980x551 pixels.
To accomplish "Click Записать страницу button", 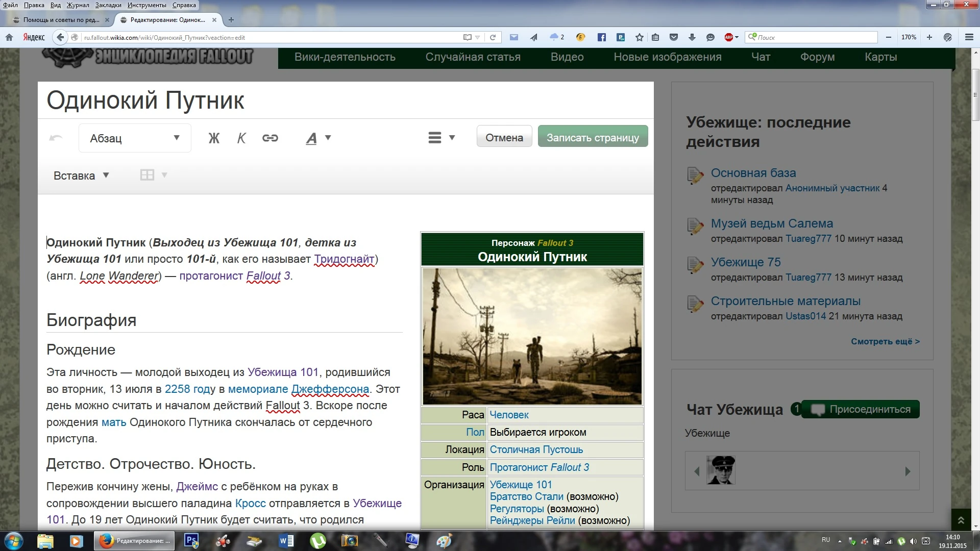I will 593,137.
